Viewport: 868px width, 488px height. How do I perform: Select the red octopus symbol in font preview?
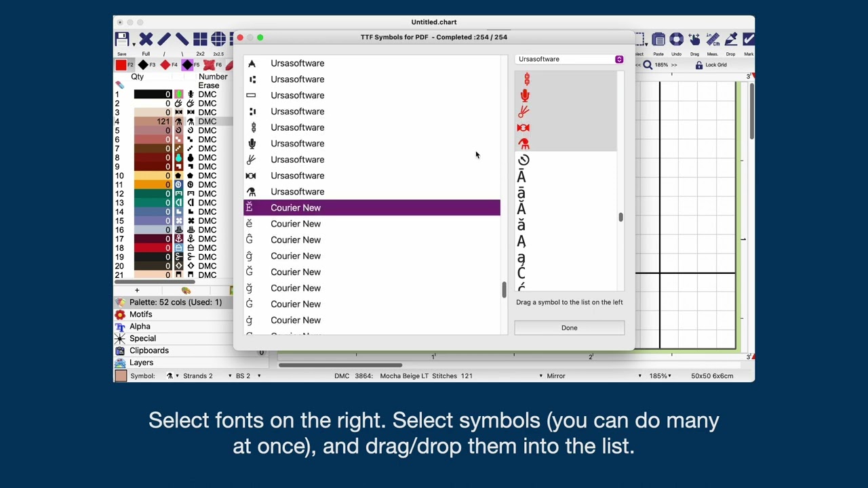click(524, 144)
